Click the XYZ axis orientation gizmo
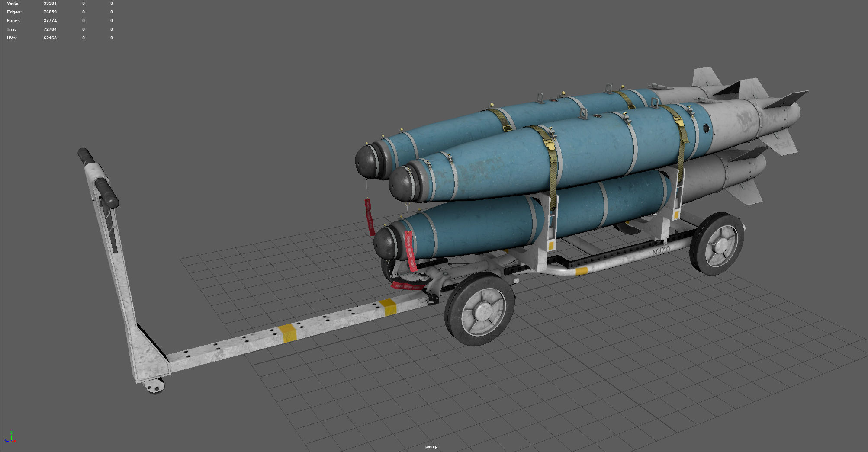This screenshot has width=868, height=452. coord(10,437)
